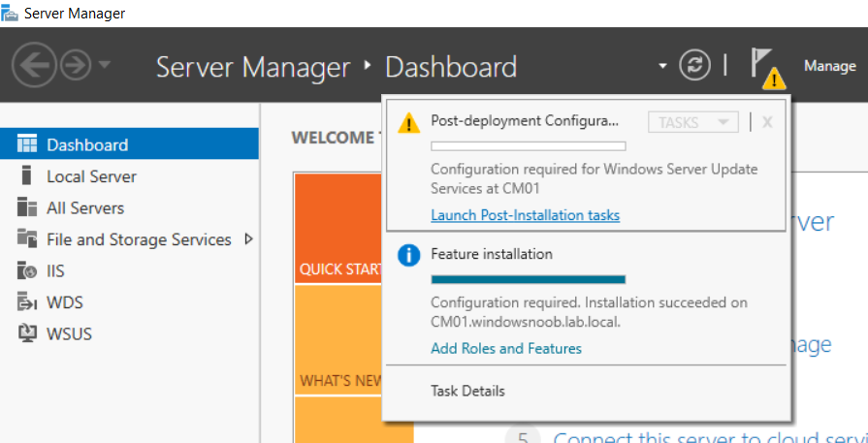
Task: Click the All Servers icon
Action: pyautogui.click(x=26, y=206)
